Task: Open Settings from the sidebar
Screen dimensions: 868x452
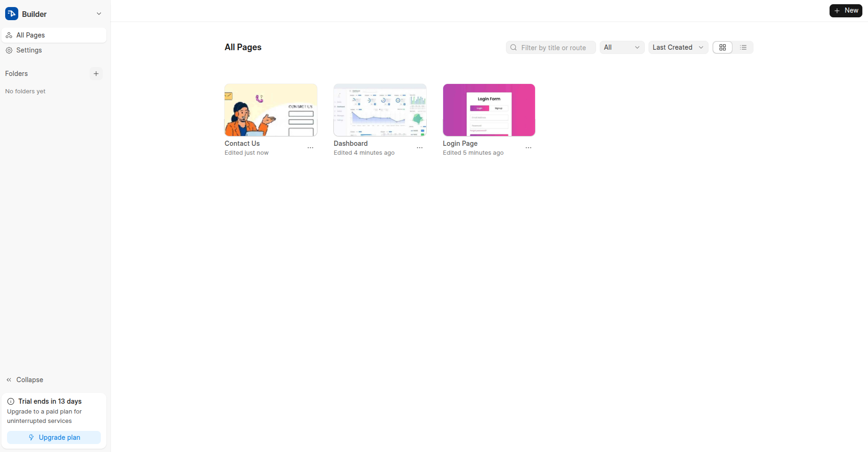Action: click(x=29, y=50)
